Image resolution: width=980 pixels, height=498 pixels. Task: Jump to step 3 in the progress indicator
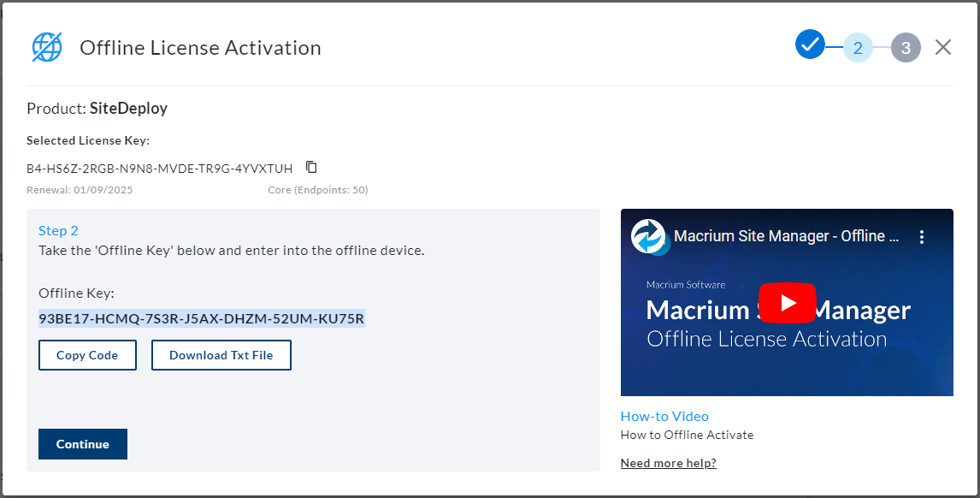tap(906, 48)
